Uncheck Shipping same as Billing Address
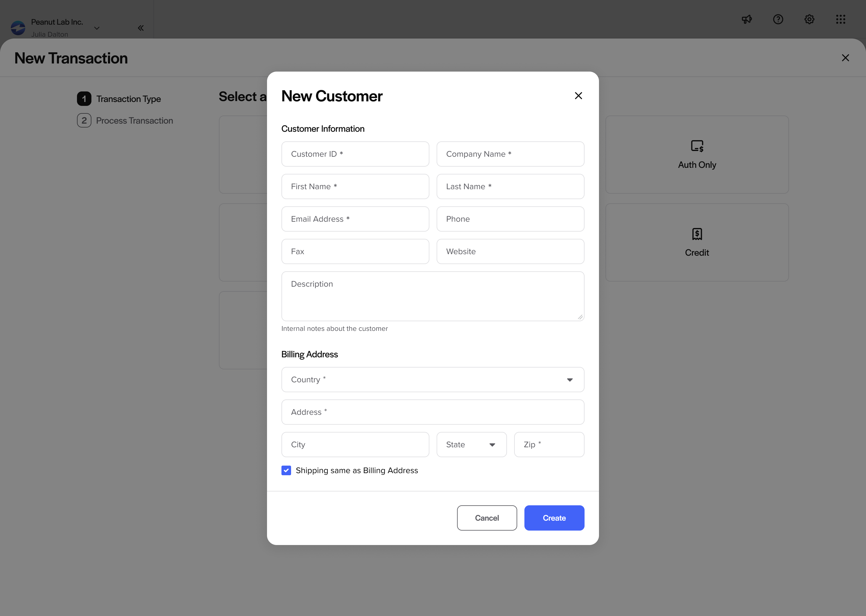The image size is (866, 616). (x=286, y=470)
